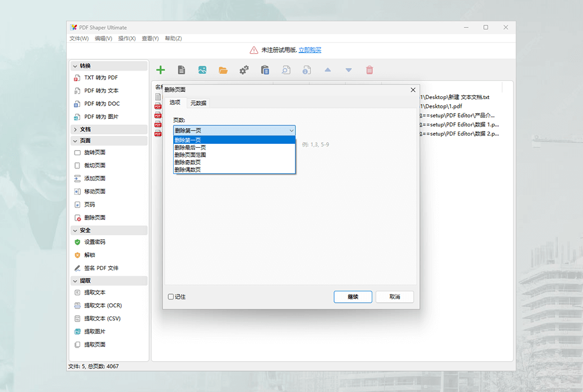Click the red Delete trash icon on toolbar
The image size is (583, 392).
point(369,69)
